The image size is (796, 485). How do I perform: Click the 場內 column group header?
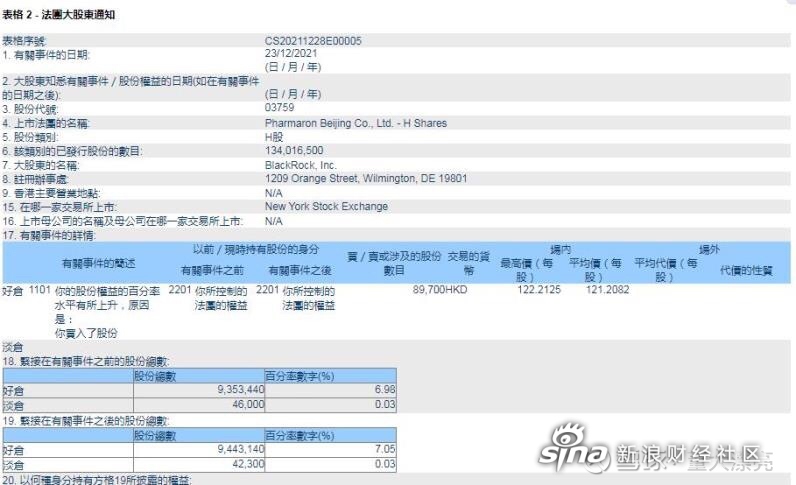(560, 249)
